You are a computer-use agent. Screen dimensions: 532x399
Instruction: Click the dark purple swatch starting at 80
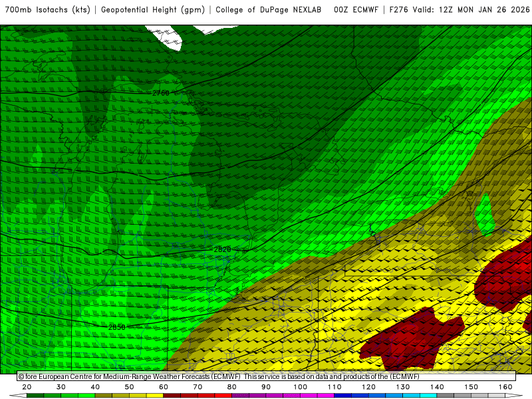tap(240, 396)
